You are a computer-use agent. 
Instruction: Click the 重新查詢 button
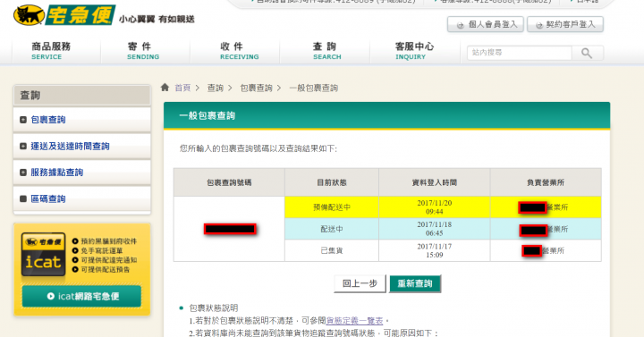(x=415, y=283)
